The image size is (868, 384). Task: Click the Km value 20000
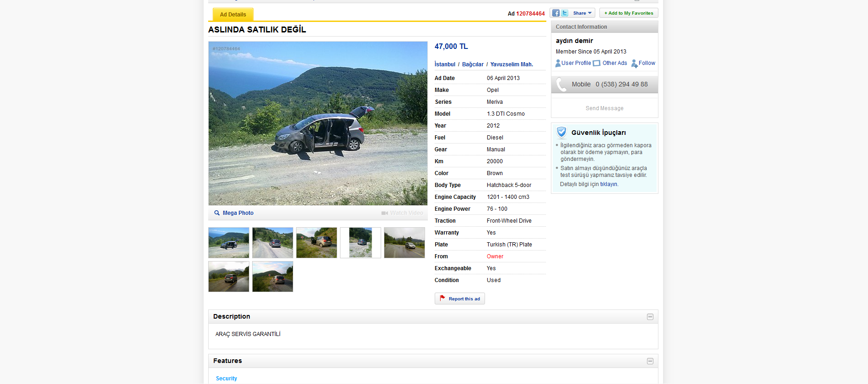[x=494, y=161]
